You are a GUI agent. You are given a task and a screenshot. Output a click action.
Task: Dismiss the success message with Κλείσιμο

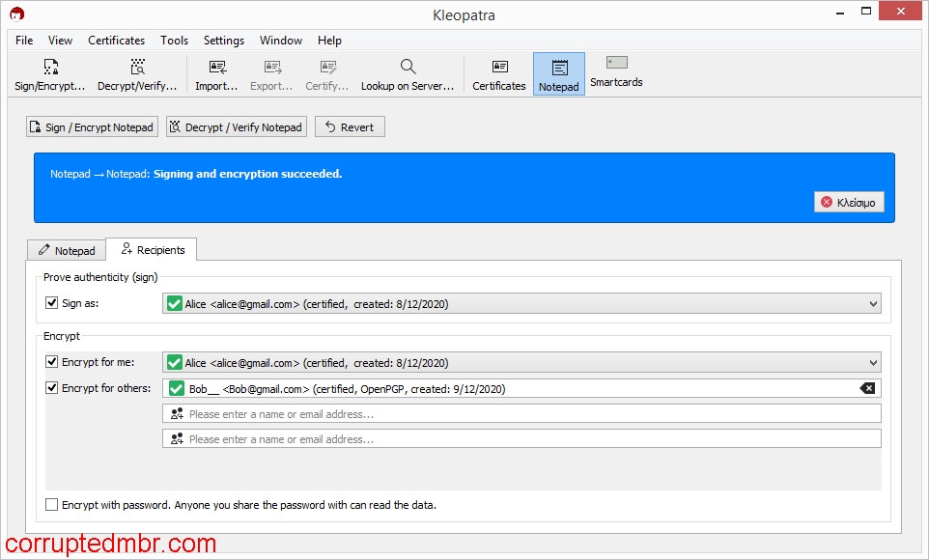(849, 202)
